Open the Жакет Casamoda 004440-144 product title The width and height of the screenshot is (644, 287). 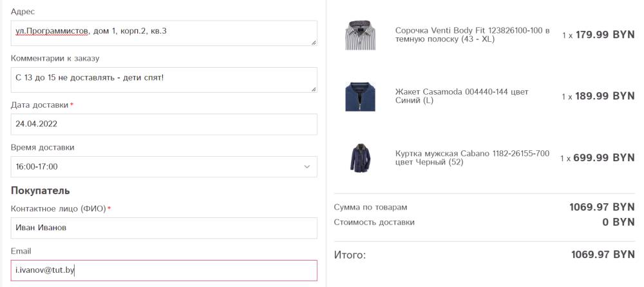click(x=462, y=96)
